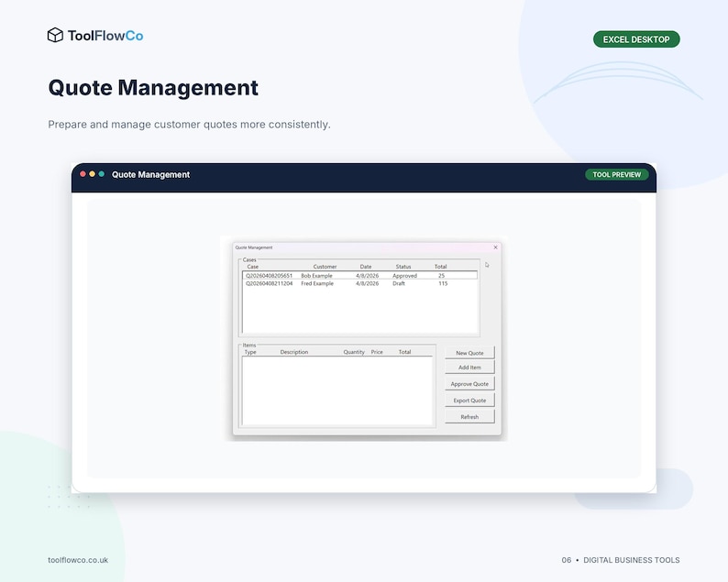Click the Status column header in Cases
The image size is (728, 582).
(403, 267)
